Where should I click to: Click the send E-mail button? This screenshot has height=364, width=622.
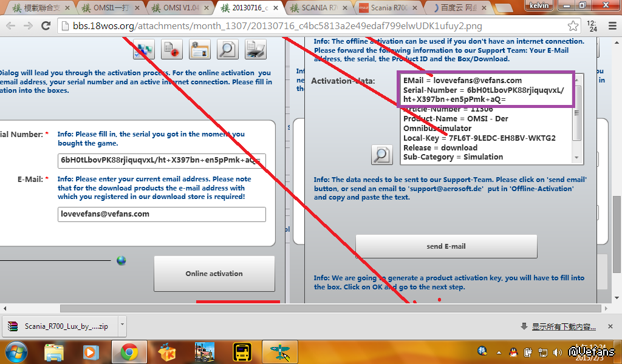446,246
